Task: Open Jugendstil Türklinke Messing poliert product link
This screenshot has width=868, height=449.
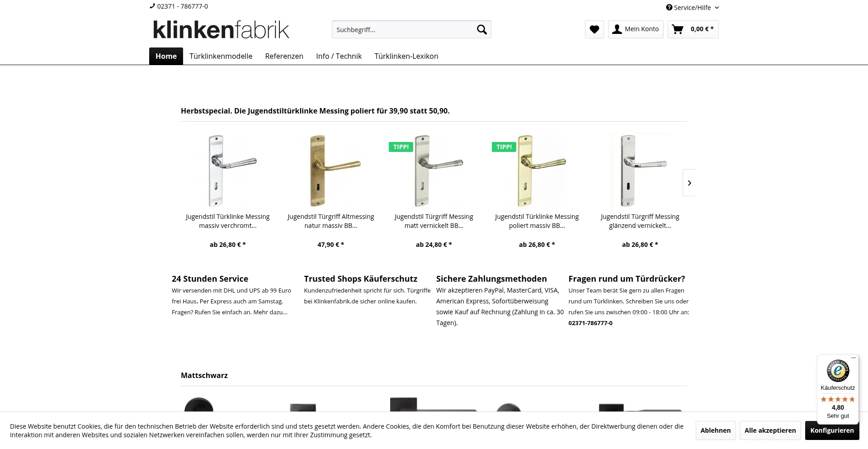Action: point(537,221)
